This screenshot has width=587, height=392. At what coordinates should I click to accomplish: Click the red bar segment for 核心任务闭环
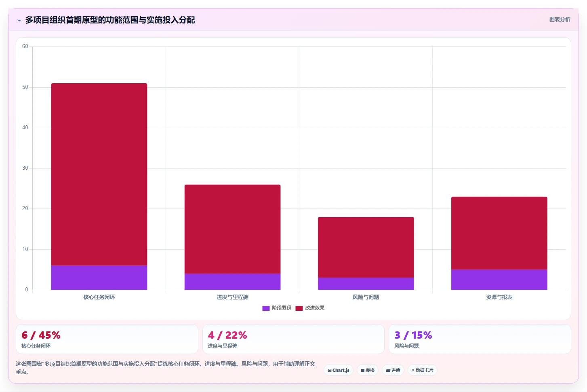tap(99, 174)
